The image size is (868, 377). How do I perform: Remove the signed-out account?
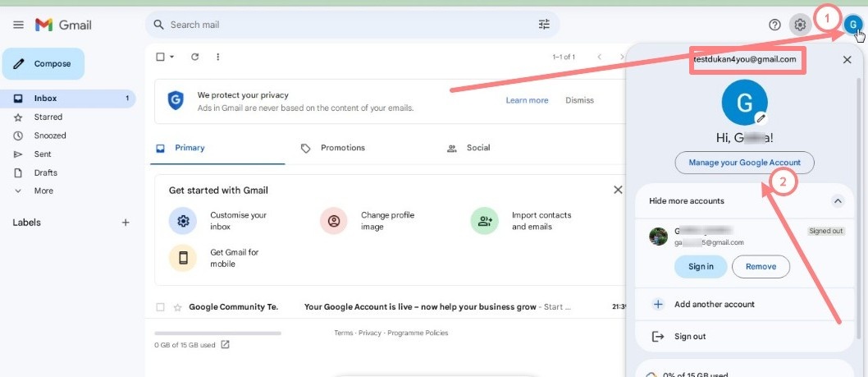761,267
